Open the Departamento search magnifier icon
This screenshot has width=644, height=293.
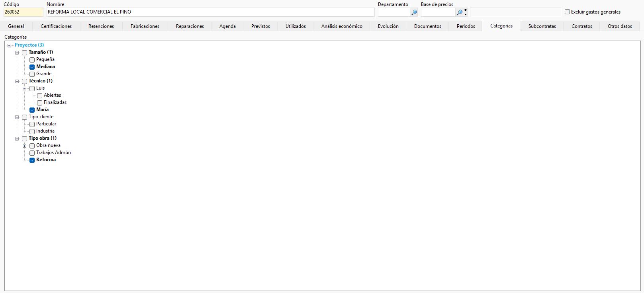point(414,12)
